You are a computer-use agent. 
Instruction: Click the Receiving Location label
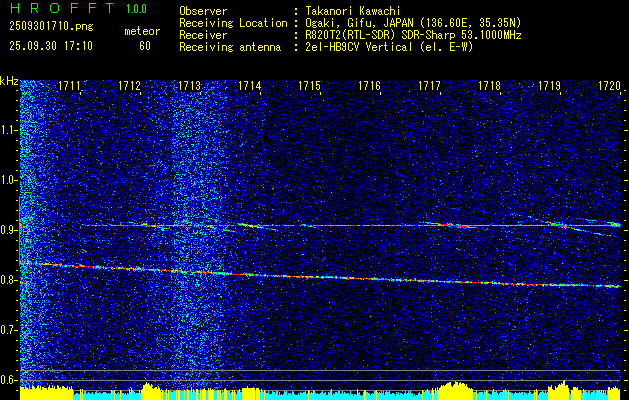coord(233,23)
